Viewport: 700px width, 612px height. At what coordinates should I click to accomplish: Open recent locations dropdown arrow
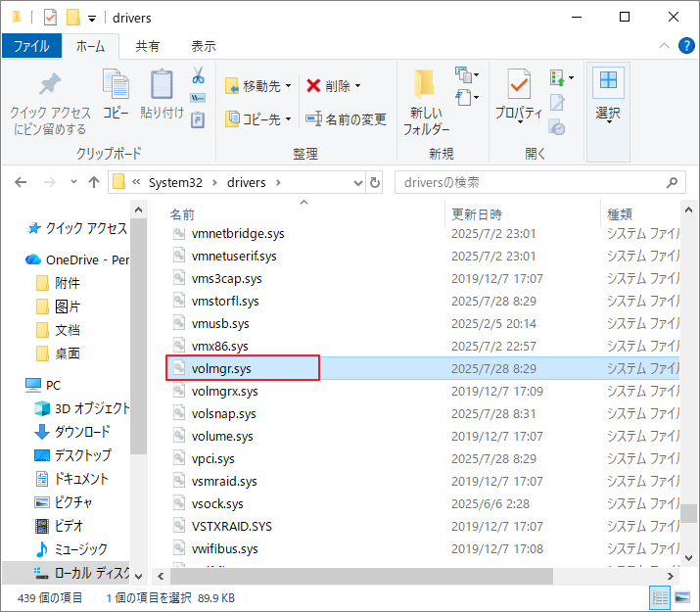pos(73,182)
